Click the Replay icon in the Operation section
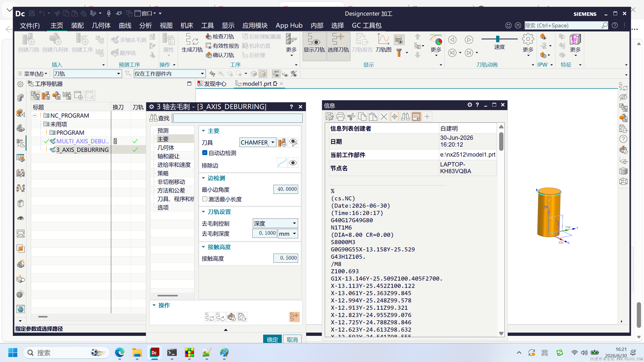Screen dimensions: 644x362 coord(220,317)
